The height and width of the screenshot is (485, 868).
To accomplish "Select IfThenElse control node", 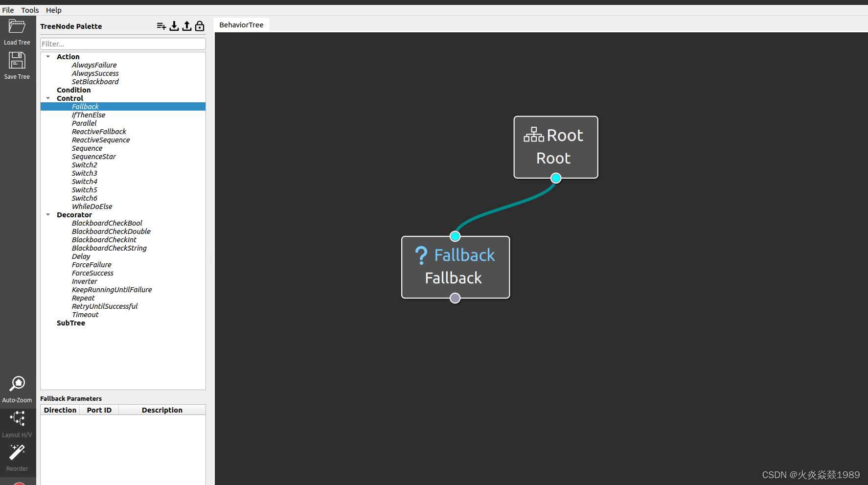I will (88, 115).
